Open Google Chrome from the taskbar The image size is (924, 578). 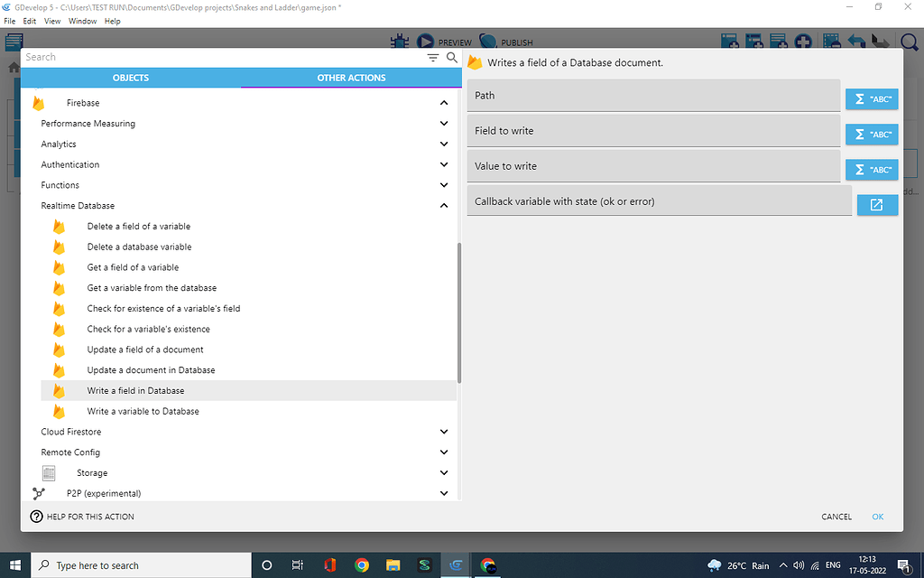(361, 565)
